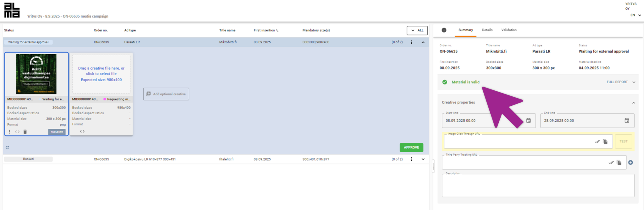Show code view for 980x400 creative
The height and width of the screenshot is (210, 644).
pyautogui.click(x=82, y=132)
